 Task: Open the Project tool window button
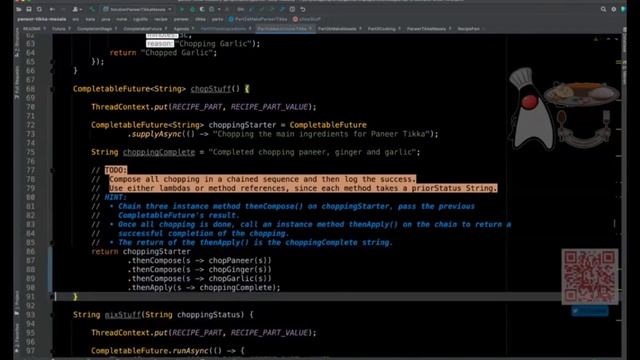pos(17,303)
